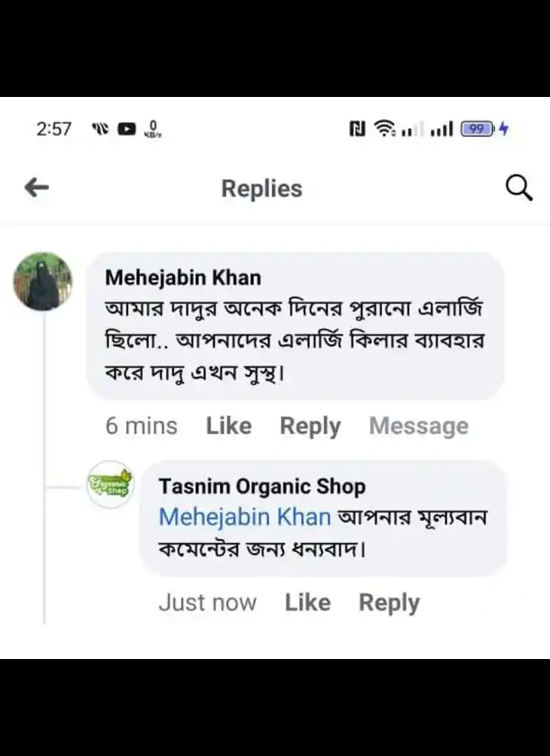Like Mehejabin Khan's comment

click(228, 426)
